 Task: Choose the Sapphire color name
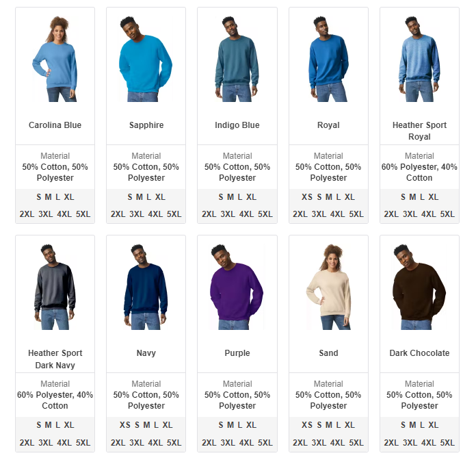click(146, 125)
